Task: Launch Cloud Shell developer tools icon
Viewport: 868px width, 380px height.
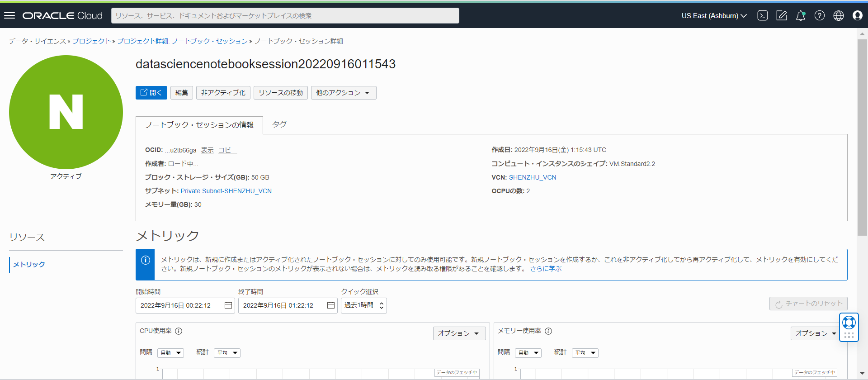Action: pos(763,15)
